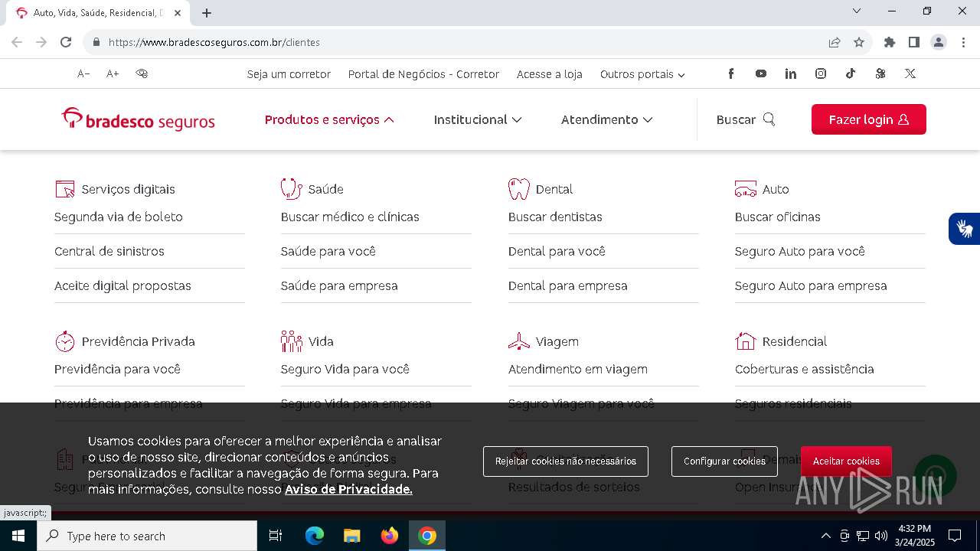Open the X (Twitter) social icon
Screen dimensions: 980x551
click(910, 73)
